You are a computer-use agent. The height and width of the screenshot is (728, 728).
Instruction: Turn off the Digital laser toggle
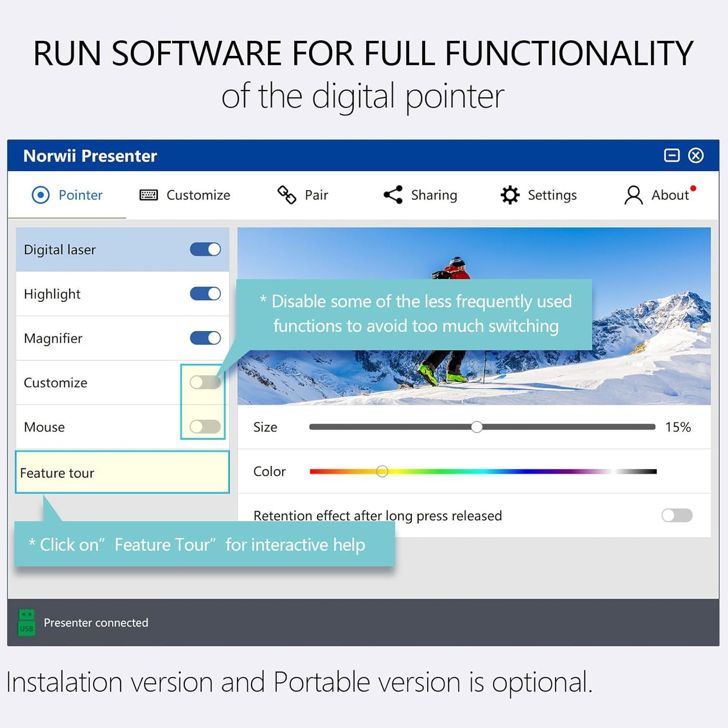(x=205, y=249)
